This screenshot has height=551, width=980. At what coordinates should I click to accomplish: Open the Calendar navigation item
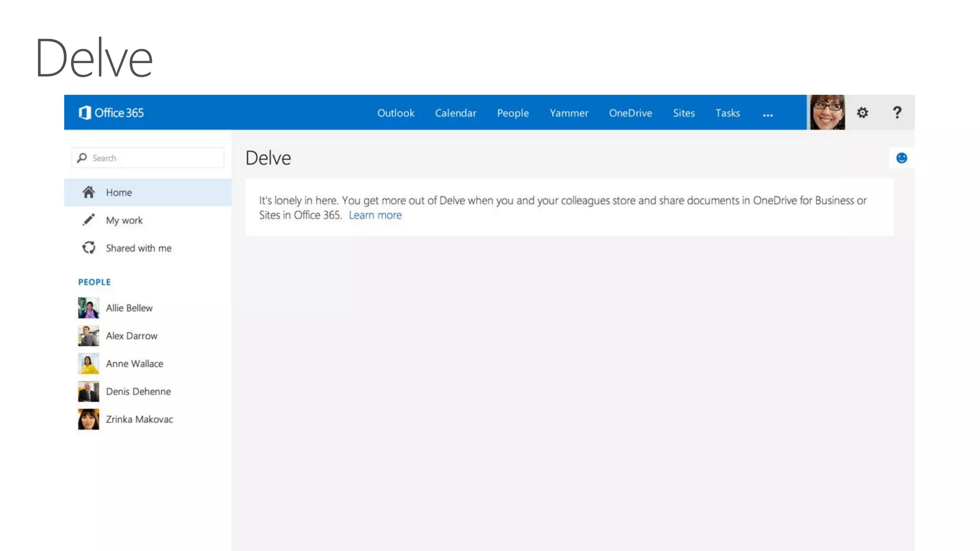[x=455, y=113]
